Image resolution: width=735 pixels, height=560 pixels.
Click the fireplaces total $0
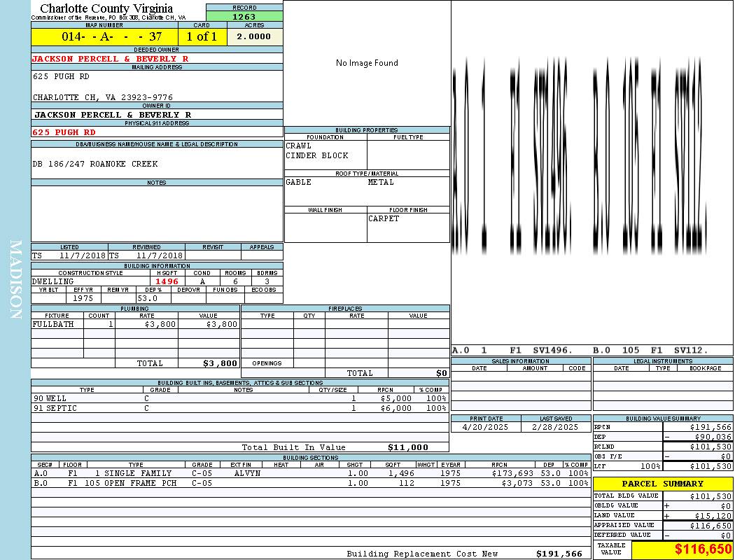[442, 373]
